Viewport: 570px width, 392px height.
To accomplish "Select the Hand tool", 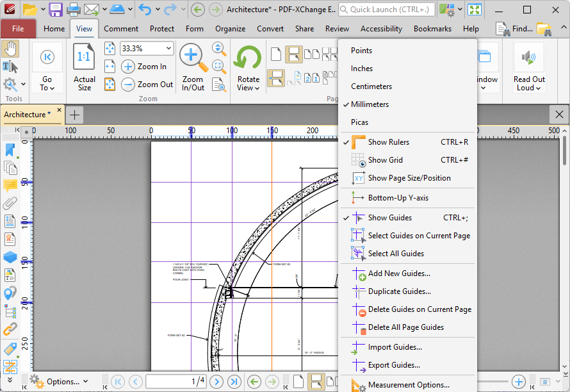I will (x=10, y=49).
